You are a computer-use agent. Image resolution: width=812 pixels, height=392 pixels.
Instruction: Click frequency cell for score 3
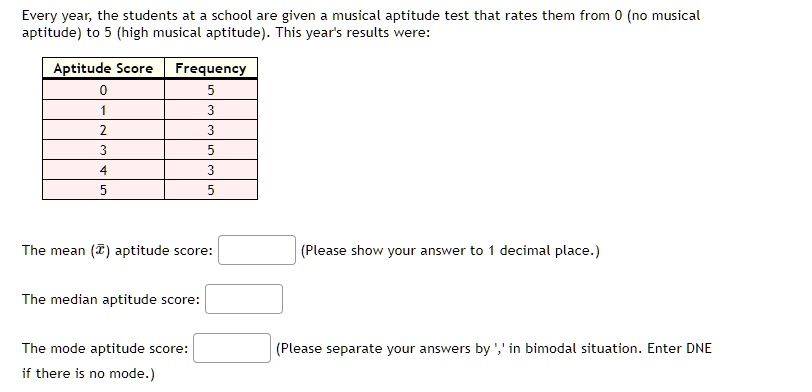tap(211, 150)
